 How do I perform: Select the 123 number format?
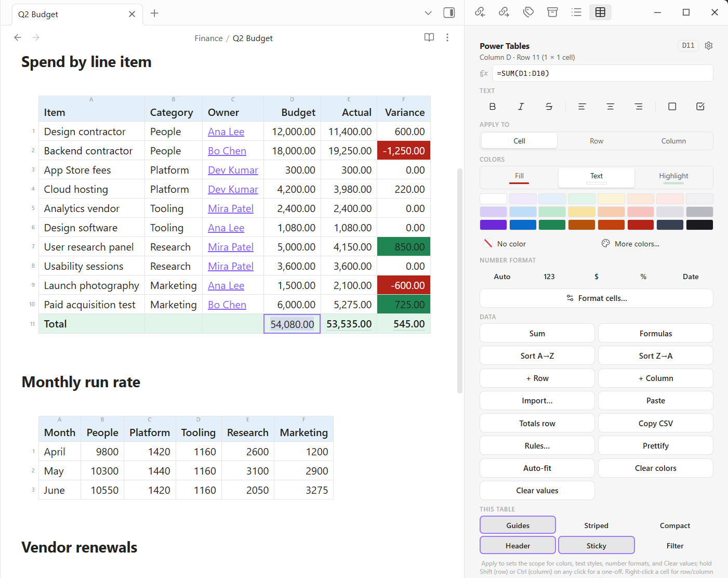click(549, 277)
